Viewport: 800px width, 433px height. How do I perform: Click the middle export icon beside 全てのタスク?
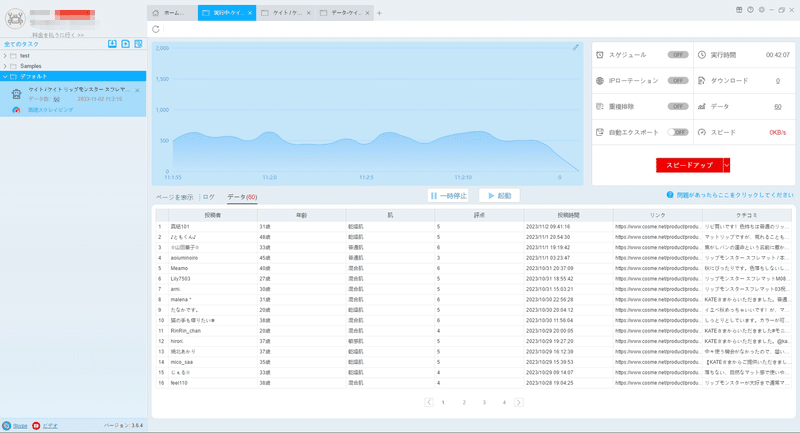coord(126,44)
